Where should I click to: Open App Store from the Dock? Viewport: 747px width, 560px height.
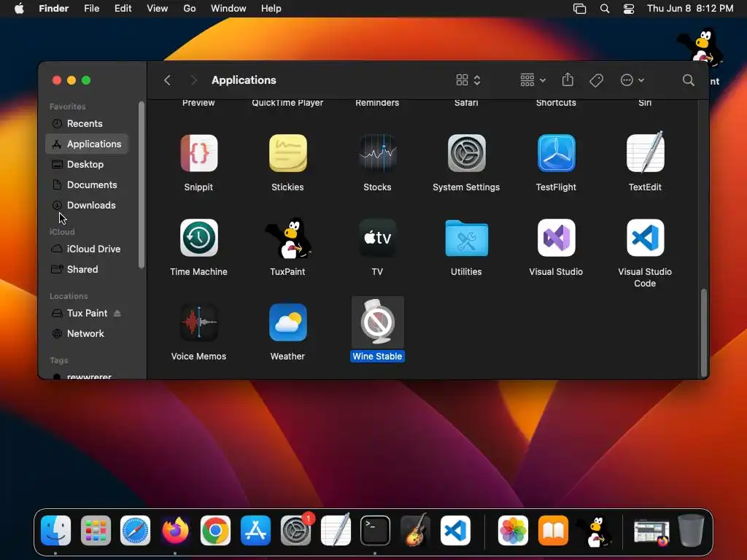coord(255,531)
